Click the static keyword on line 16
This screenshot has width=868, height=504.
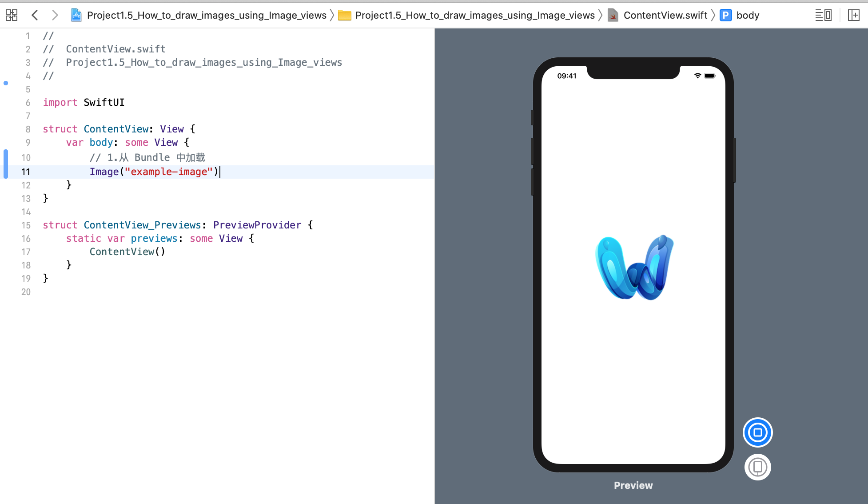click(x=84, y=238)
